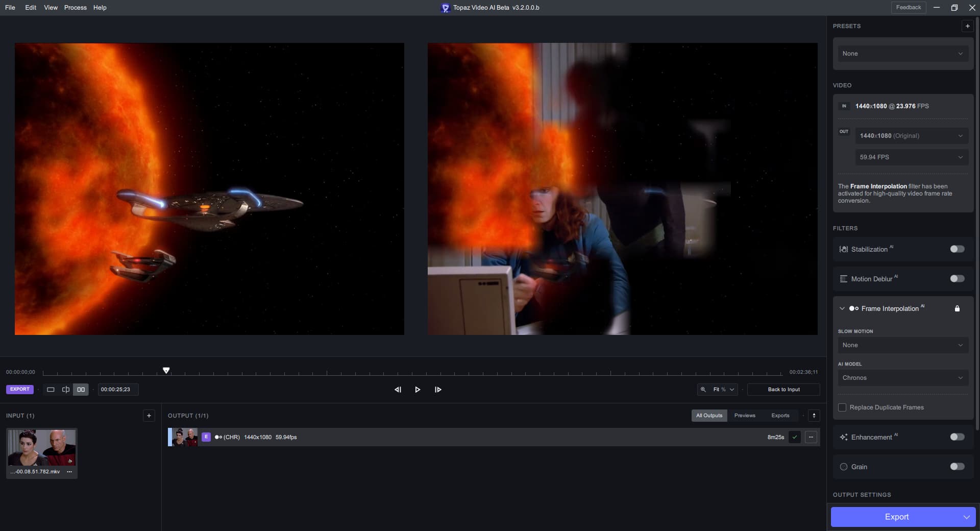Click the Back to Input button
The image size is (980, 531).
783,390
